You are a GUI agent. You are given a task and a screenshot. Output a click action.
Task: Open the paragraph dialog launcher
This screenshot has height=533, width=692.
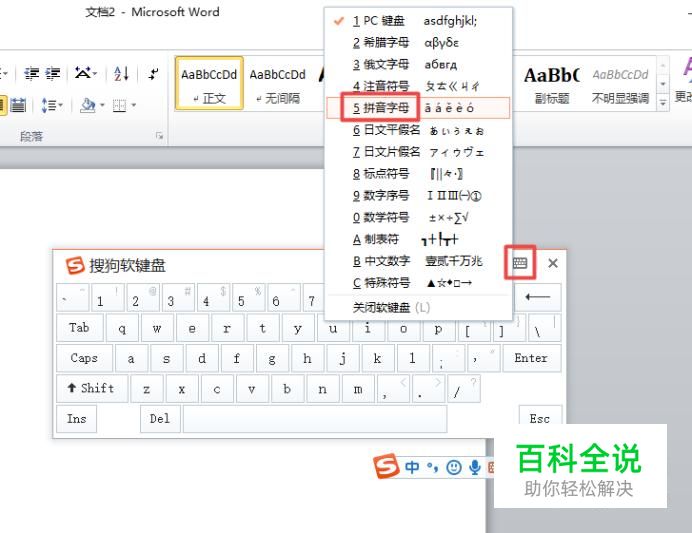159,136
